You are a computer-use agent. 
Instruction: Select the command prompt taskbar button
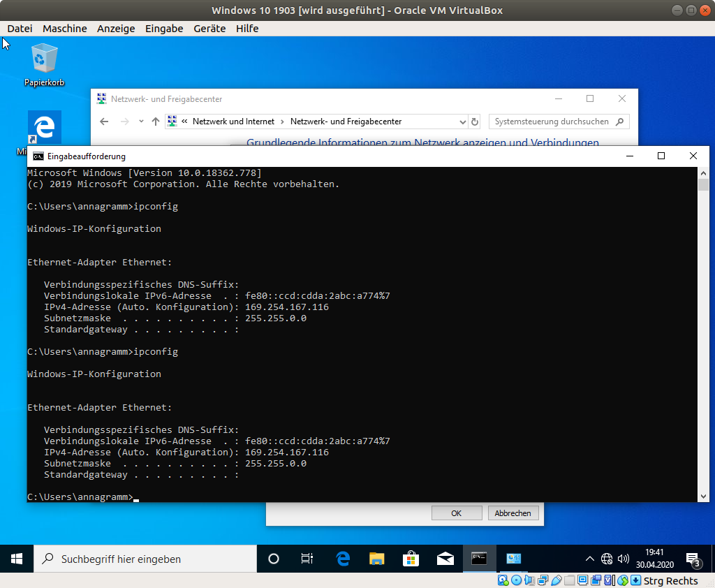click(x=479, y=559)
